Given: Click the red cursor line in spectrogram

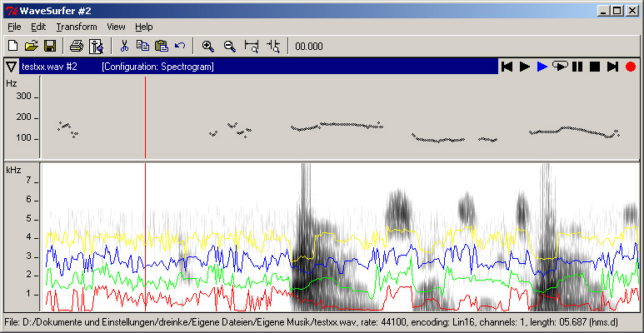Looking at the screenshot, I should (145, 237).
